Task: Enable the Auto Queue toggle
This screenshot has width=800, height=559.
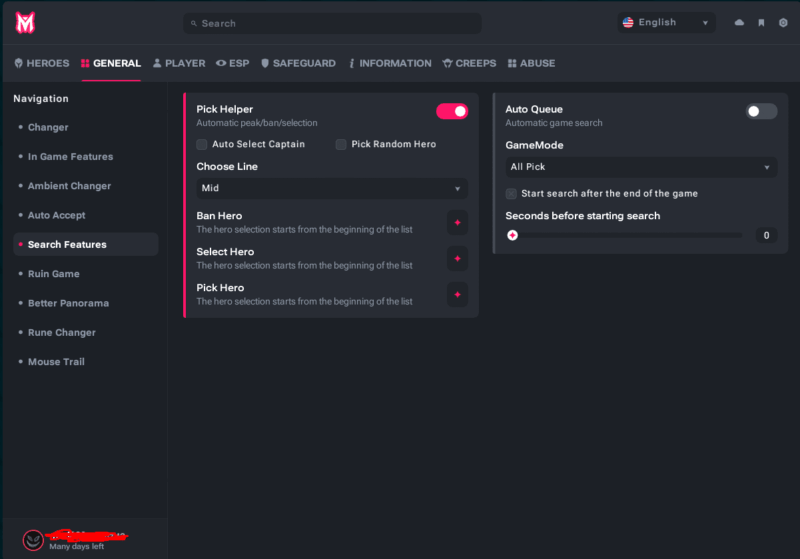Action: coord(761,111)
